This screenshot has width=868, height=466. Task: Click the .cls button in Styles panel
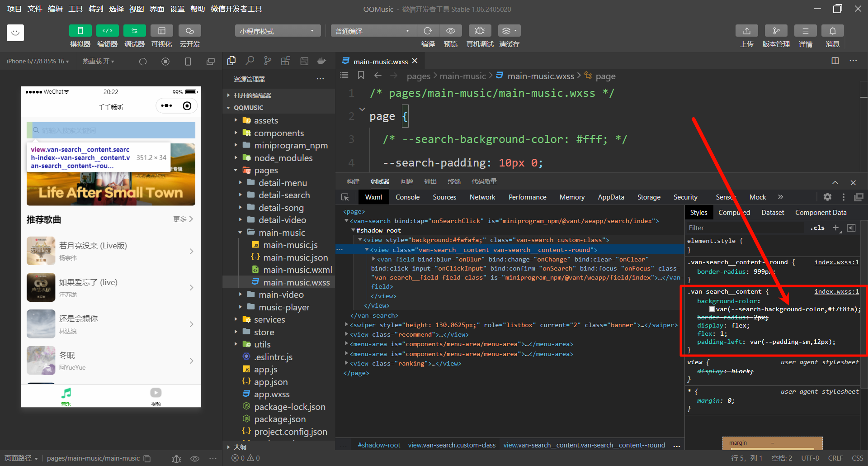817,228
